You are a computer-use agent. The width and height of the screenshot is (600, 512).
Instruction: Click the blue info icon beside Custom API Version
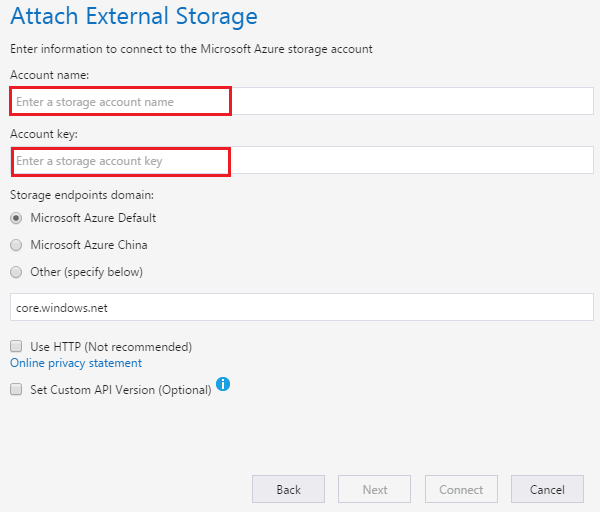224,383
